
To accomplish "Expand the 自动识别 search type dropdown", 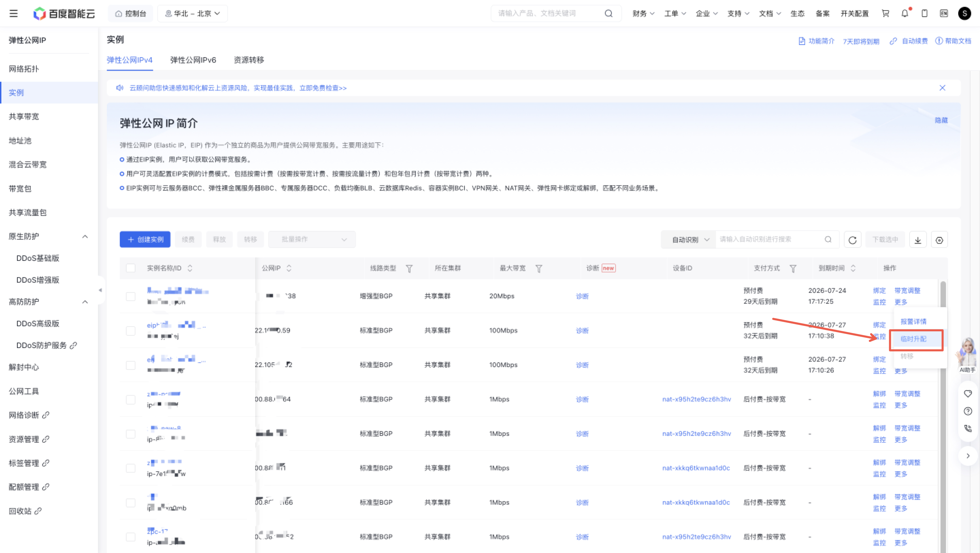I will [689, 239].
